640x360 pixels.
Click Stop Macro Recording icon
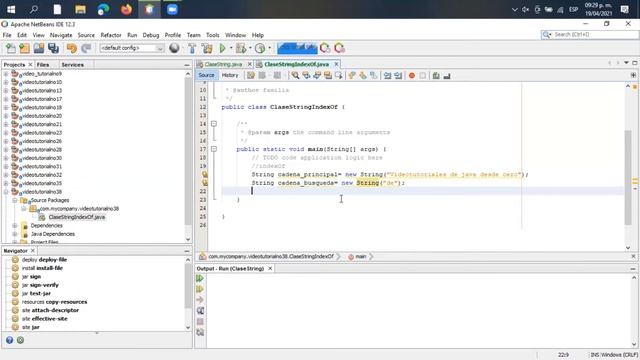[x=423, y=76]
